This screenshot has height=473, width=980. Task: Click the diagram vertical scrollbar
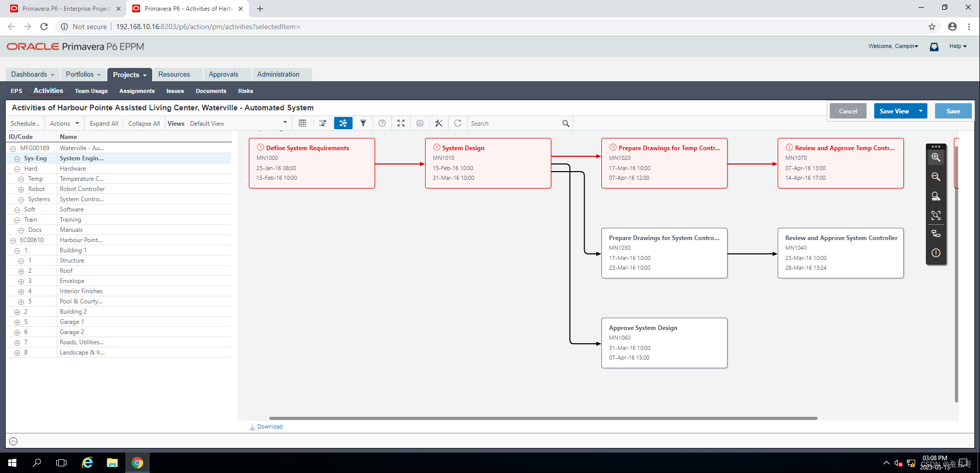pyautogui.click(x=956, y=274)
